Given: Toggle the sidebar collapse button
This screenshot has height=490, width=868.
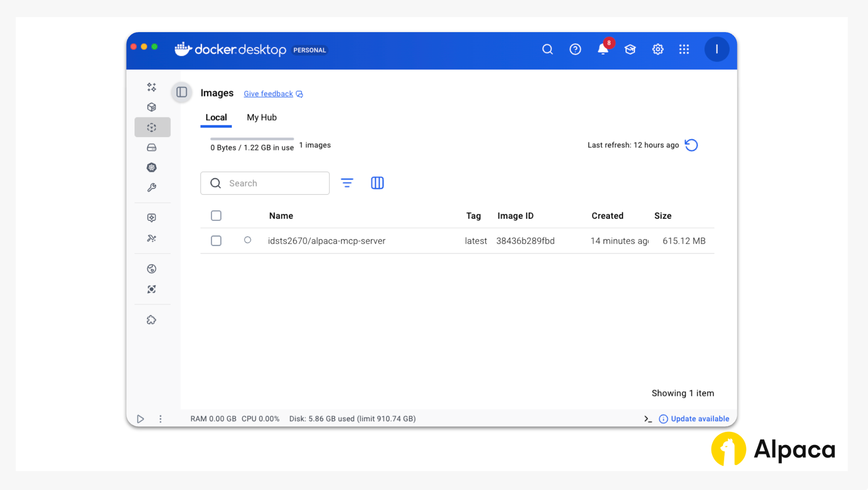Looking at the screenshot, I should pyautogui.click(x=181, y=92).
